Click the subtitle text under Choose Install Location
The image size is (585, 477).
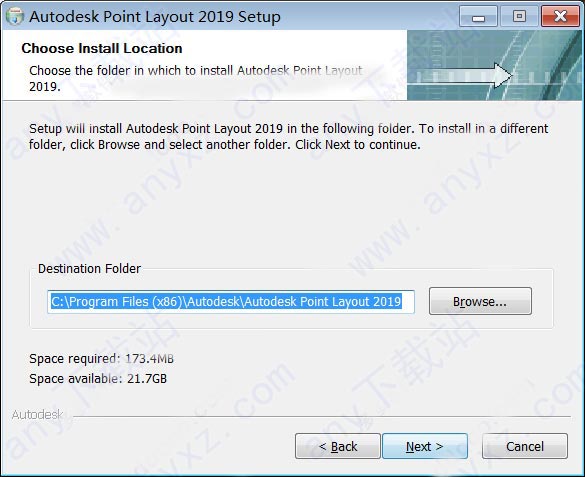click(195, 78)
